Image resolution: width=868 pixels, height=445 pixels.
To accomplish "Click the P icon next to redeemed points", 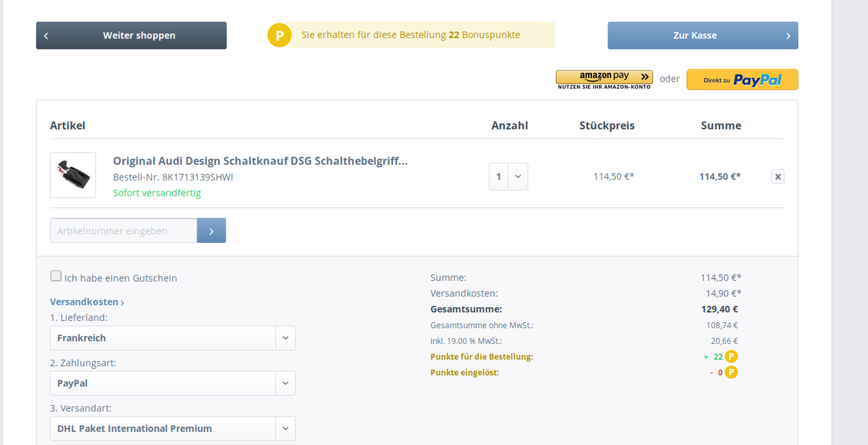I will 731,372.
